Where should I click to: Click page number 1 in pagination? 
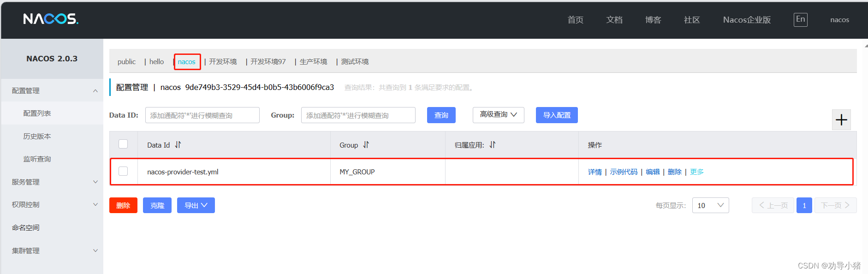pyautogui.click(x=804, y=205)
